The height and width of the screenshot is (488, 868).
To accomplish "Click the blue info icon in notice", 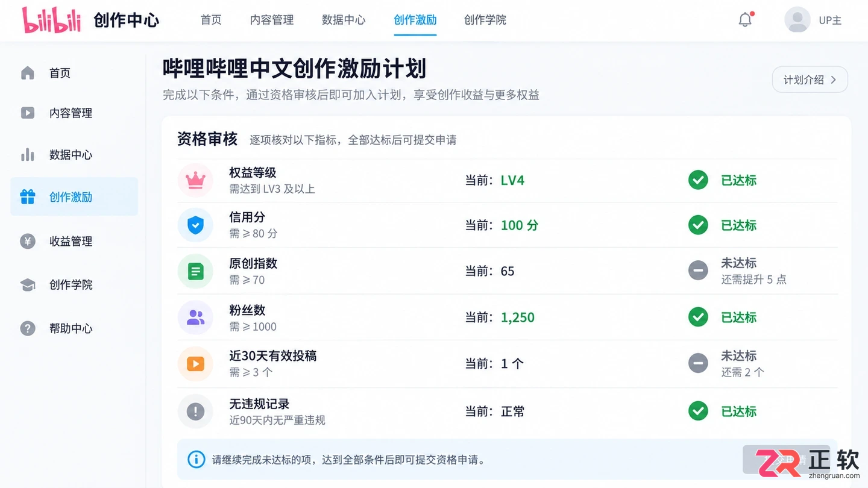I will point(197,460).
